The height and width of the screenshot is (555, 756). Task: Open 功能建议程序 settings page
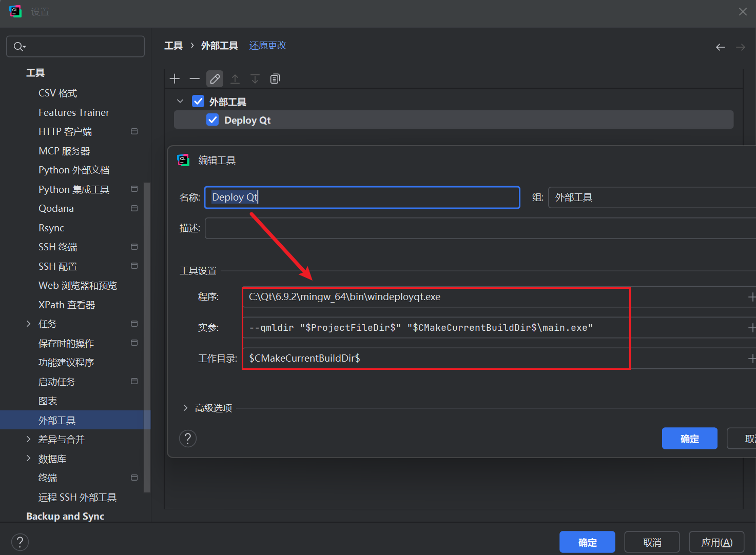tap(66, 362)
